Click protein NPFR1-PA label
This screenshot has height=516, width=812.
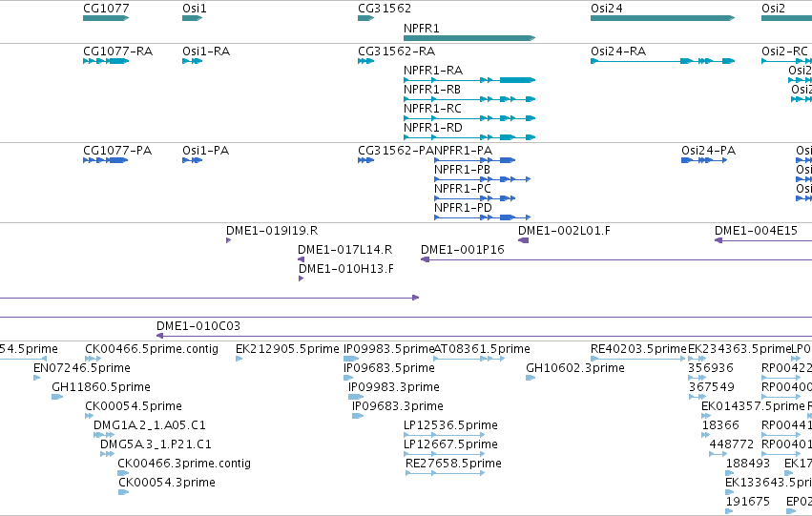(x=463, y=151)
